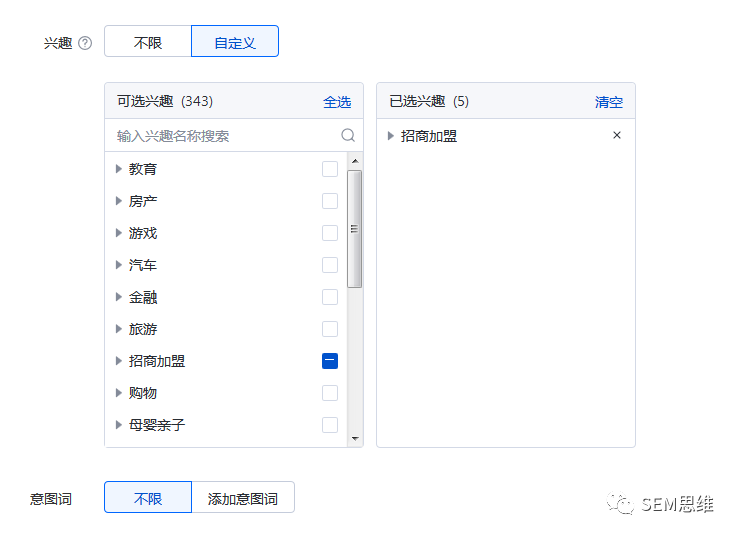
Task: Click 清空 to clear selected interests
Action: pyautogui.click(x=608, y=101)
